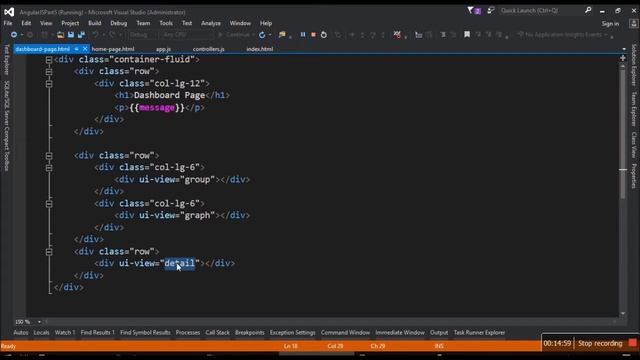
Task: Click the Quick Launch magnifier icon
Action: 588,10
